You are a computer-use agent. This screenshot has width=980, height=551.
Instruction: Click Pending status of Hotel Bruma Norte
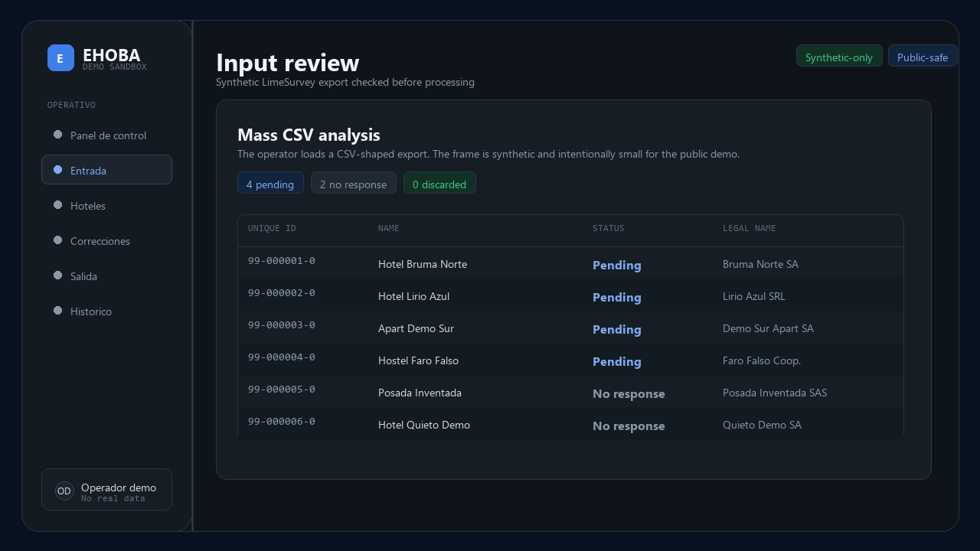point(617,266)
